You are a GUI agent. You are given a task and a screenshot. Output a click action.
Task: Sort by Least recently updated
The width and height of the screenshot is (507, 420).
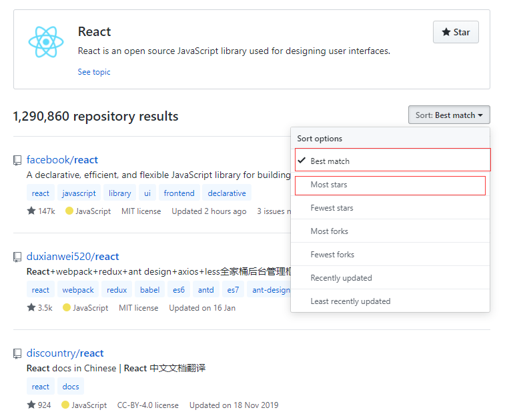[x=390, y=301]
